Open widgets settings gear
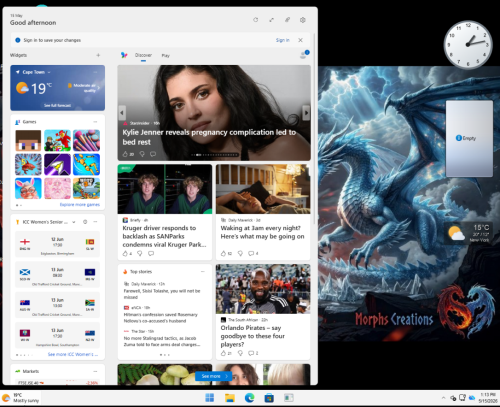This screenshot has height=407, width=500. click(303, 20)
